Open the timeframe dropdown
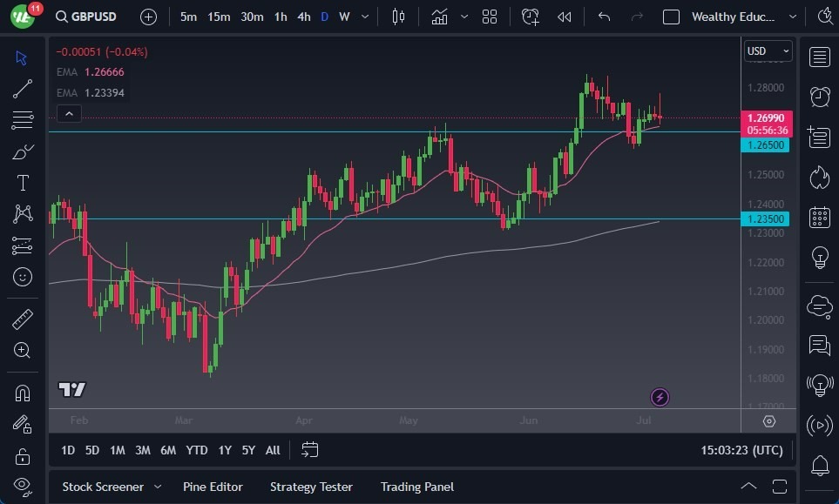Image resolution: width=839 pixels, height=504 pixels. tap(364, 16)
